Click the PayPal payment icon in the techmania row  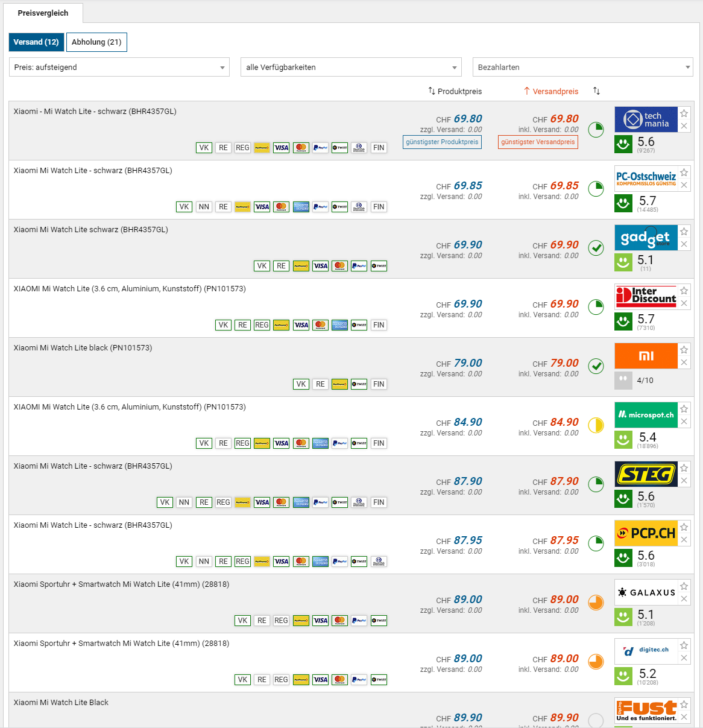pos(320,148)
